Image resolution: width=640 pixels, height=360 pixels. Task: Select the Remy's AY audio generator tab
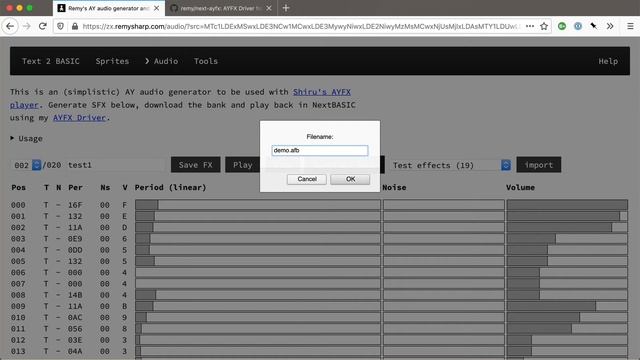tap(109, 8)
